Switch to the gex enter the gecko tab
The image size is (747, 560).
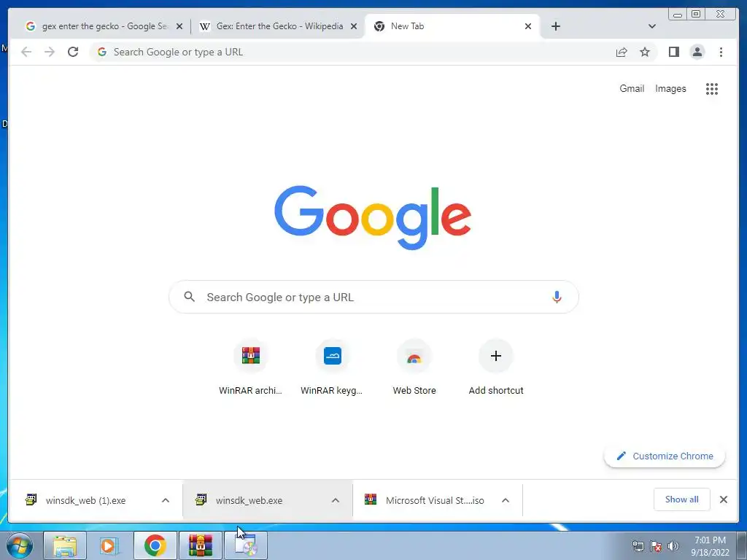(x=104, y=26)
